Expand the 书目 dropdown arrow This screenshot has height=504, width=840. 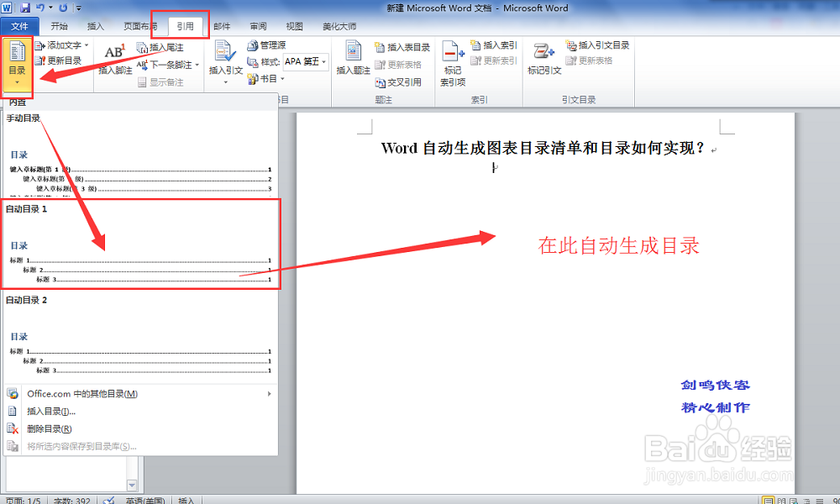(x=282, y=79)
